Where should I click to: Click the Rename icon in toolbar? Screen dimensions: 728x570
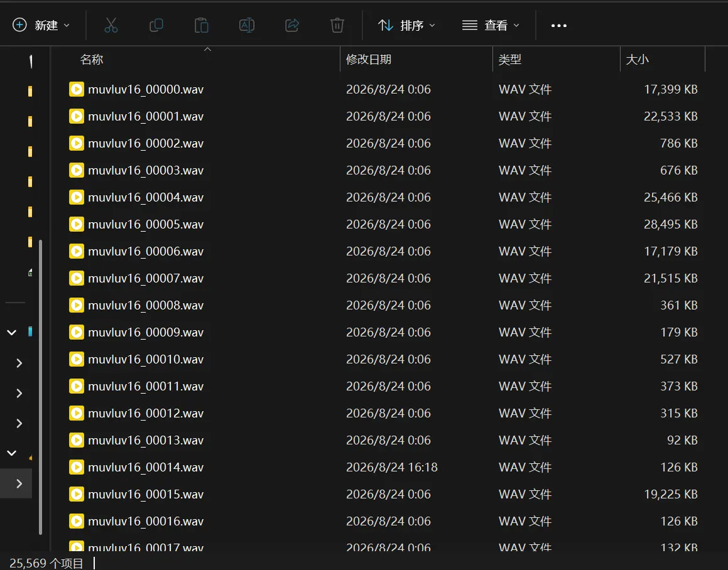246,25
